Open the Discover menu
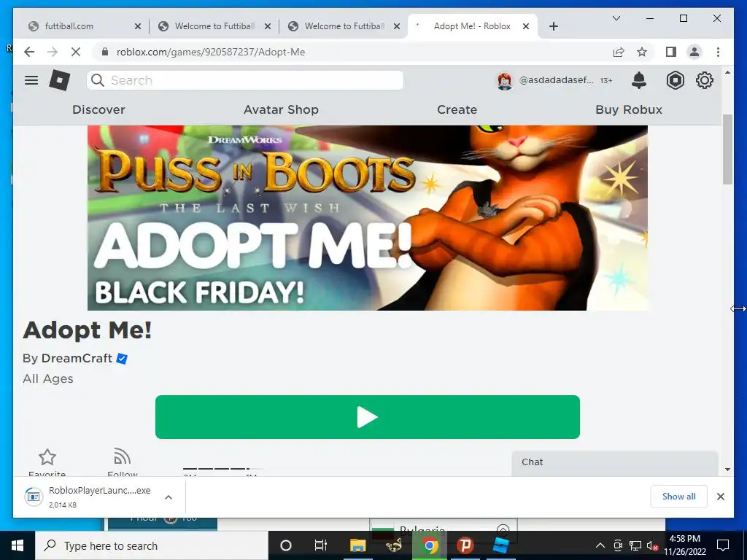The height and width of the screenshot is (560, 747). [98, 109]
